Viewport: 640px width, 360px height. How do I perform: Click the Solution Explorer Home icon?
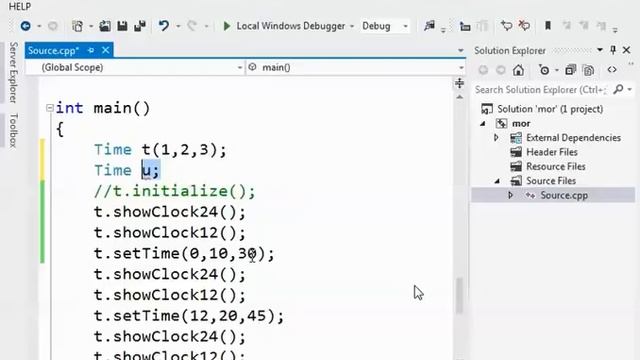point(518,70)
